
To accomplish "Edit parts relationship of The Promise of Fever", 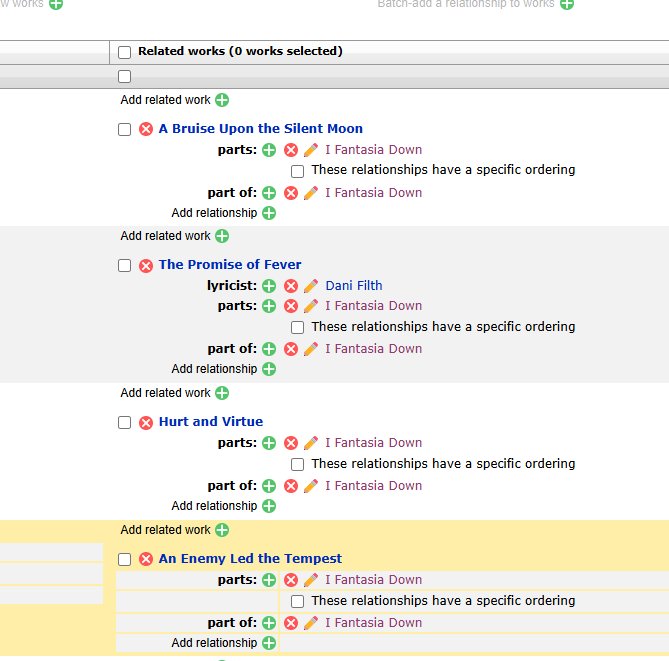I will tap(311, 306).
